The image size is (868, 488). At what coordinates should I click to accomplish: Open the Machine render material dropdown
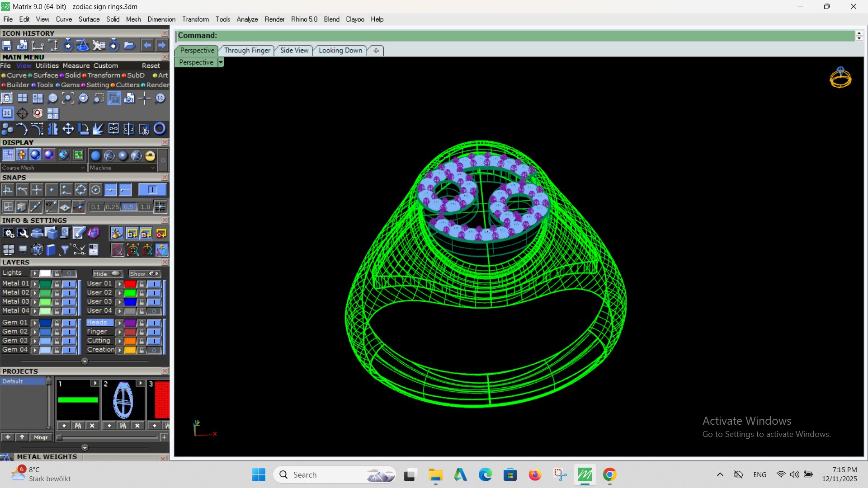tap(122, 168)
